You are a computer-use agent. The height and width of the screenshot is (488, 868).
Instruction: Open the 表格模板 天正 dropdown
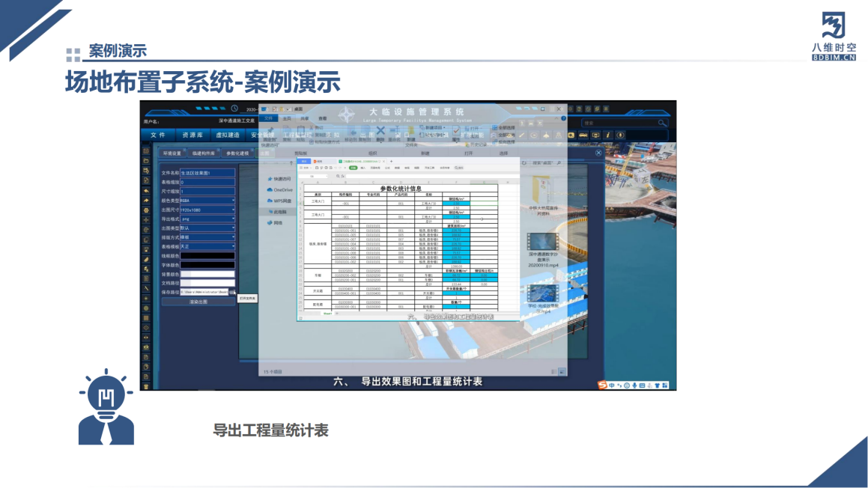[x=233, y=246]
